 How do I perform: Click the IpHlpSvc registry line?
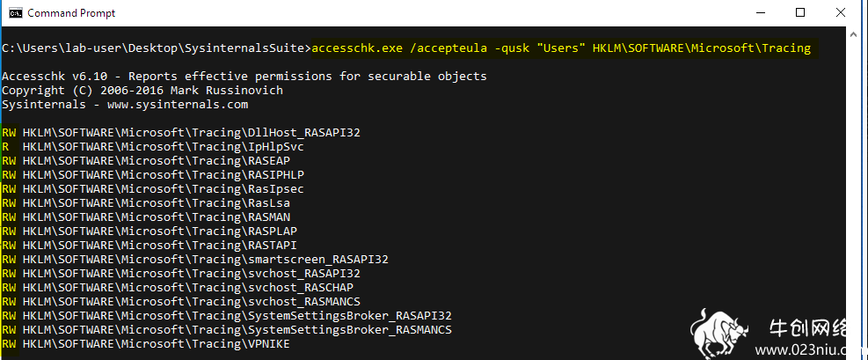click(153, 147)
